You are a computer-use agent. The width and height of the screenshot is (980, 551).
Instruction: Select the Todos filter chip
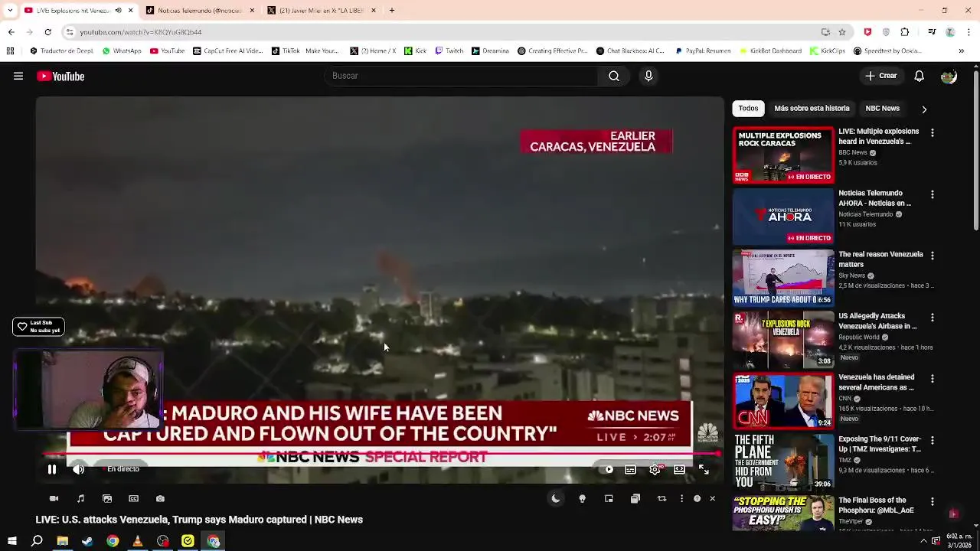(x=748, y=109)
